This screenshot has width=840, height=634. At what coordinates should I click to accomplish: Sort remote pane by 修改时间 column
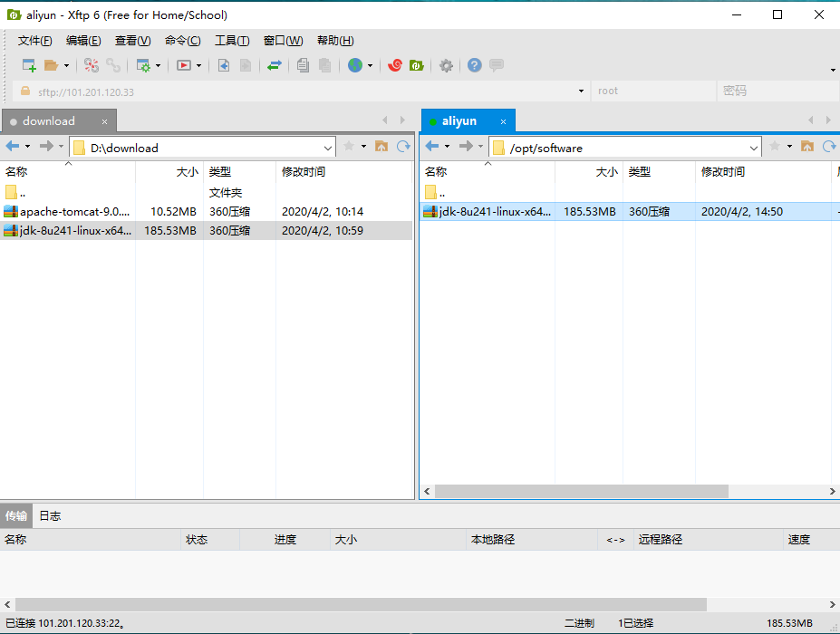point(763,172)
